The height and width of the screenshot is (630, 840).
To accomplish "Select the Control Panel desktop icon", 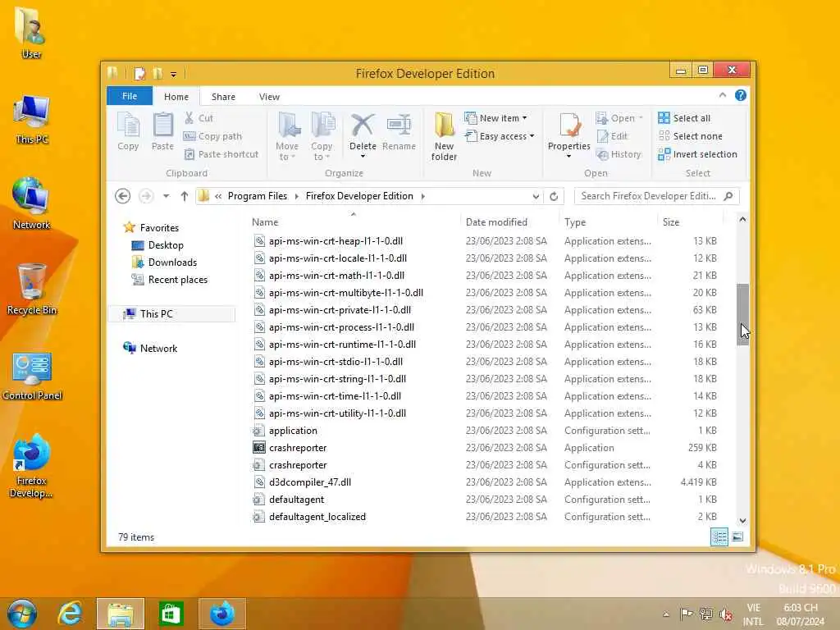I will coord(32,377).
